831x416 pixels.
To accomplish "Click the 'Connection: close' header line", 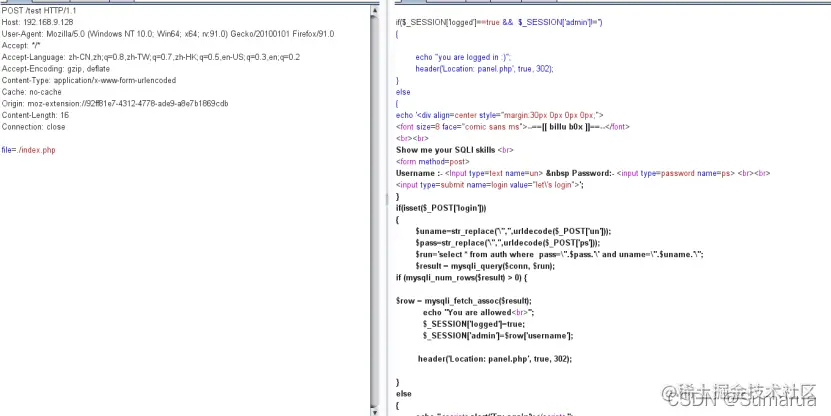I will click(33, 127).
